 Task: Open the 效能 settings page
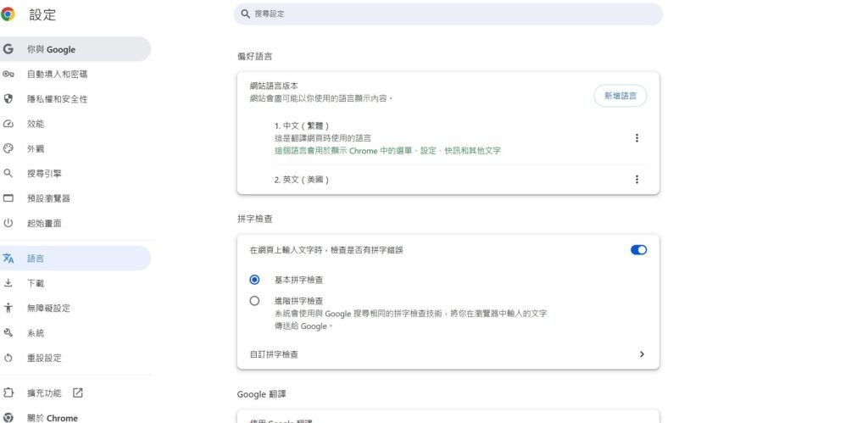pyautogui.click(x=75, y=124)
